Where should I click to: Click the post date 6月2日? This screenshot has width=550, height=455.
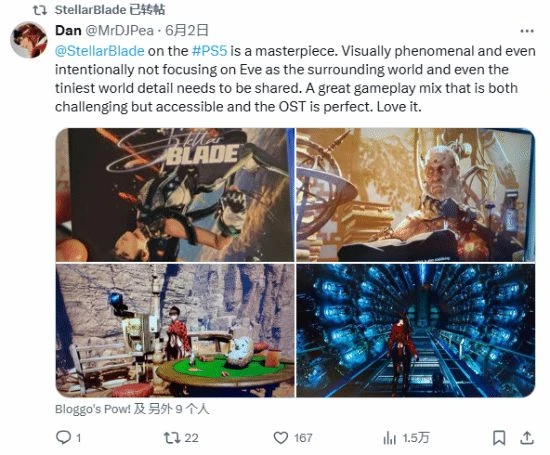click(187, 31)
